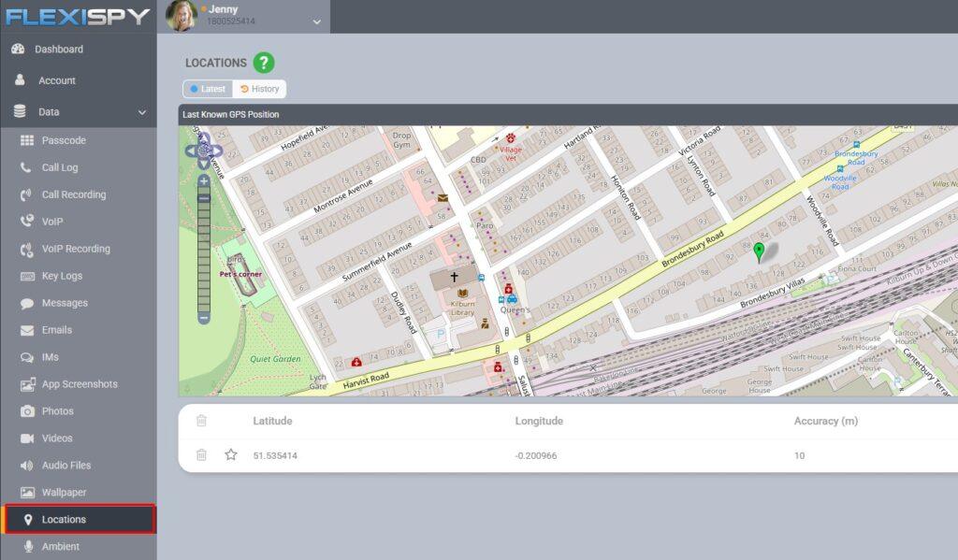Expand the Jenny device dropdown
This screenshot has width=958, height=560.
316,22
